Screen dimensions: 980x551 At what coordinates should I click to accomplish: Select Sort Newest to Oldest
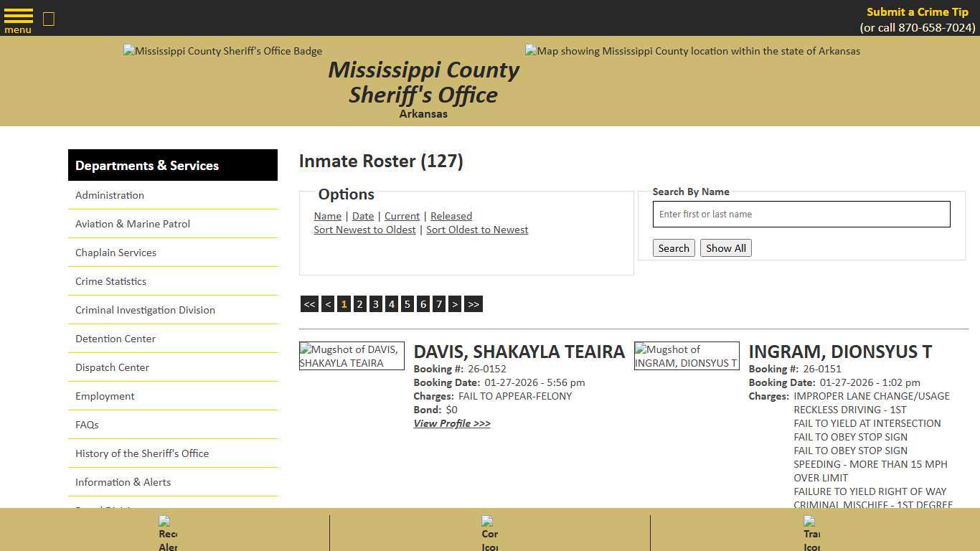coord(364,230)
